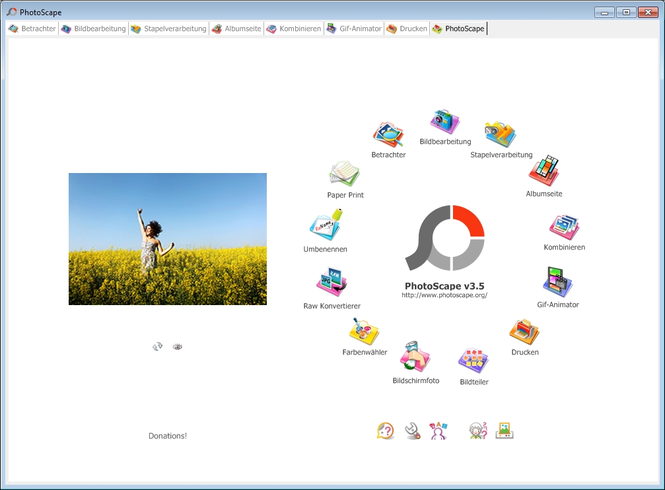Open the Paper Print icon
This screenshot has width=665, height=490.
click(344, 174)
